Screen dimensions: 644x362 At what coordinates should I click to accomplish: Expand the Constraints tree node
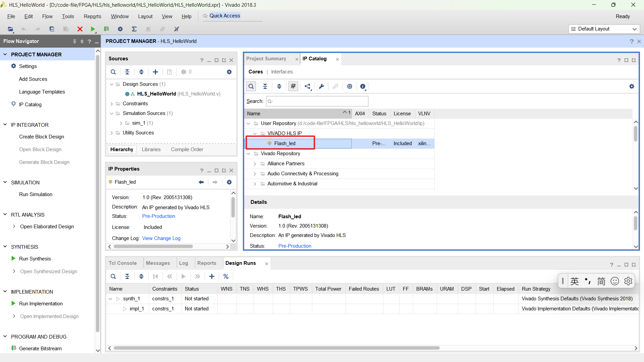(112, 104)
